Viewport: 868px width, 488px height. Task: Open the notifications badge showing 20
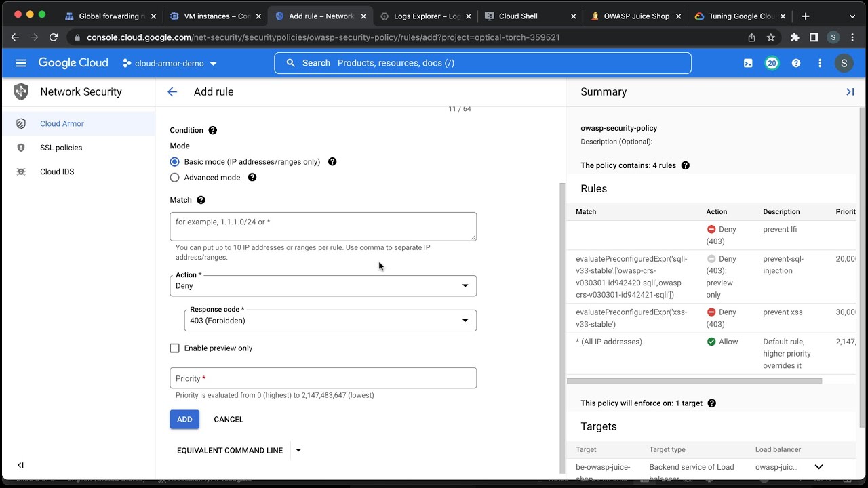coord(772,63)
